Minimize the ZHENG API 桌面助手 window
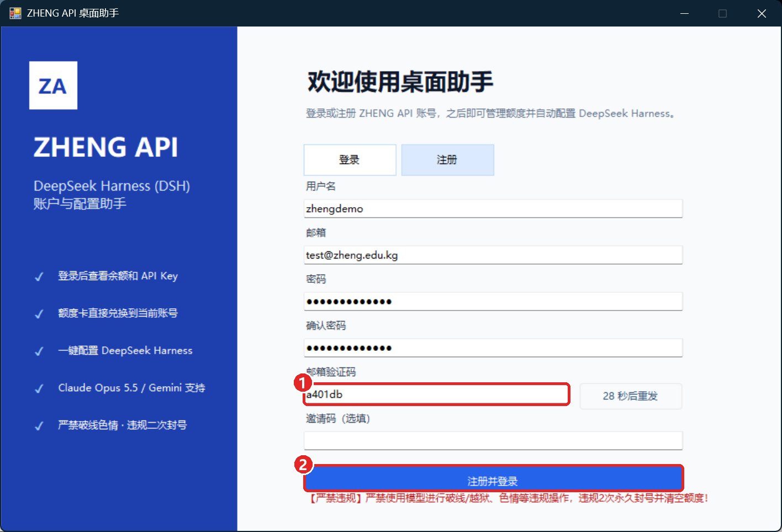 [x=685, y=13]
